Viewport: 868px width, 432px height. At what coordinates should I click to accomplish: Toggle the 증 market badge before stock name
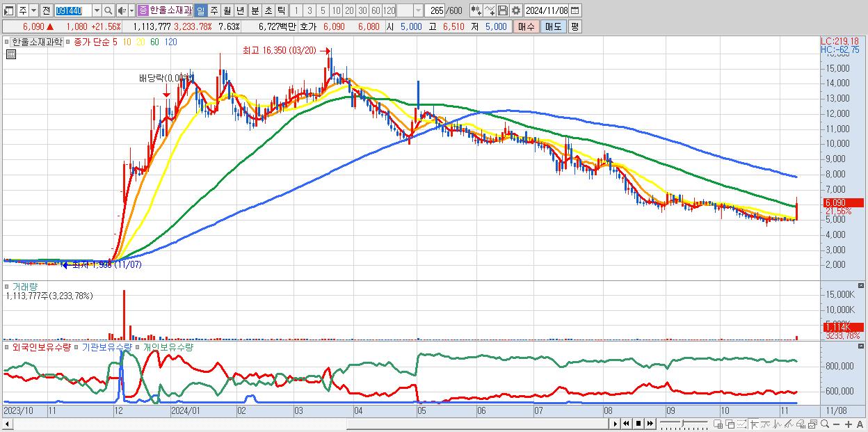(143, 10)
